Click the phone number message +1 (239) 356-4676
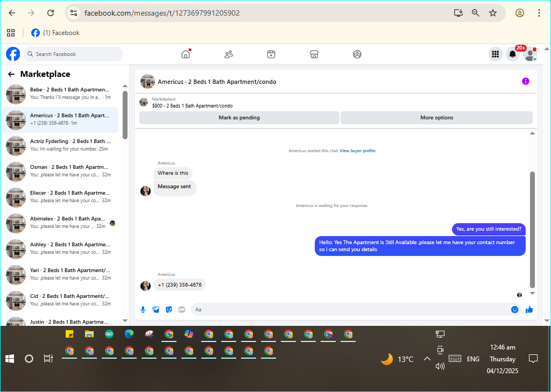This screenshot has width=551, height=392. [180, 285]
